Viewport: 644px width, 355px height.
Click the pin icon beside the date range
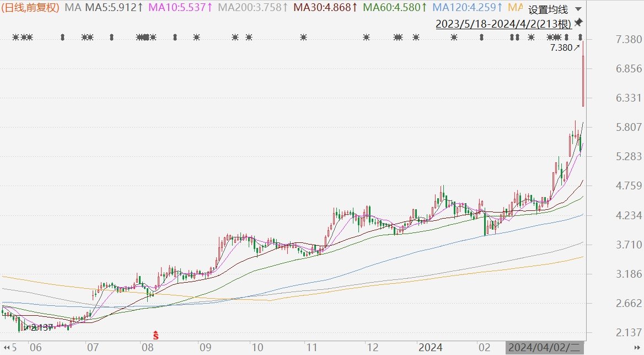click(x=578, y=23)
